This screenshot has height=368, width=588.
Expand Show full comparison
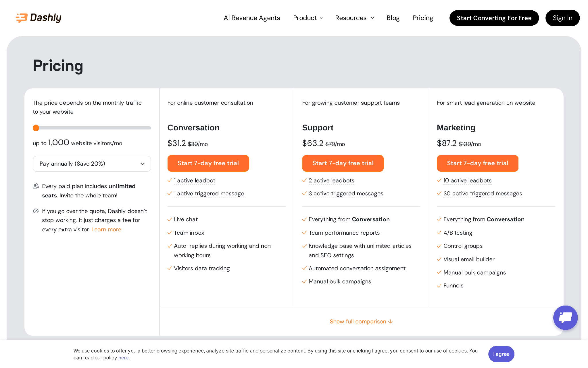click(x=361, y=321)
